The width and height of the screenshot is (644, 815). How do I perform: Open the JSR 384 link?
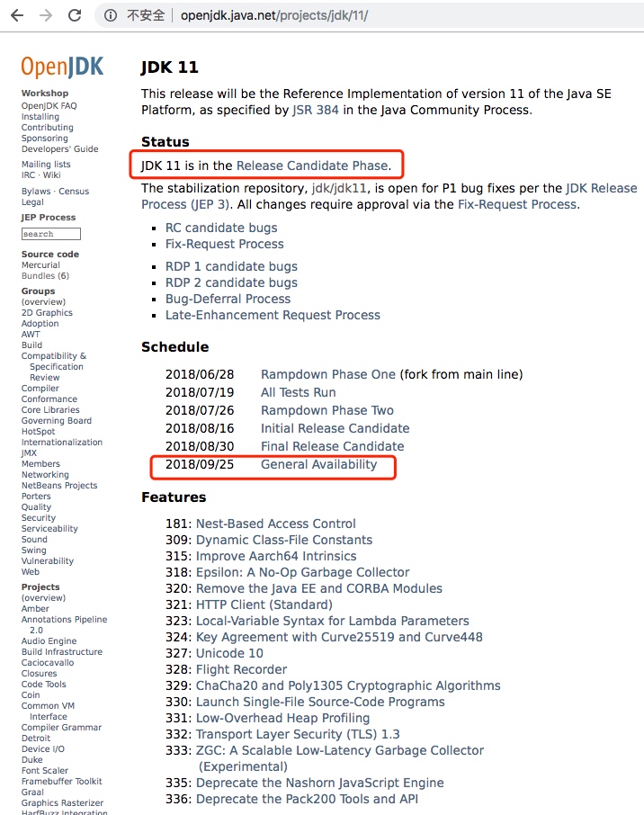coord(315,110)
